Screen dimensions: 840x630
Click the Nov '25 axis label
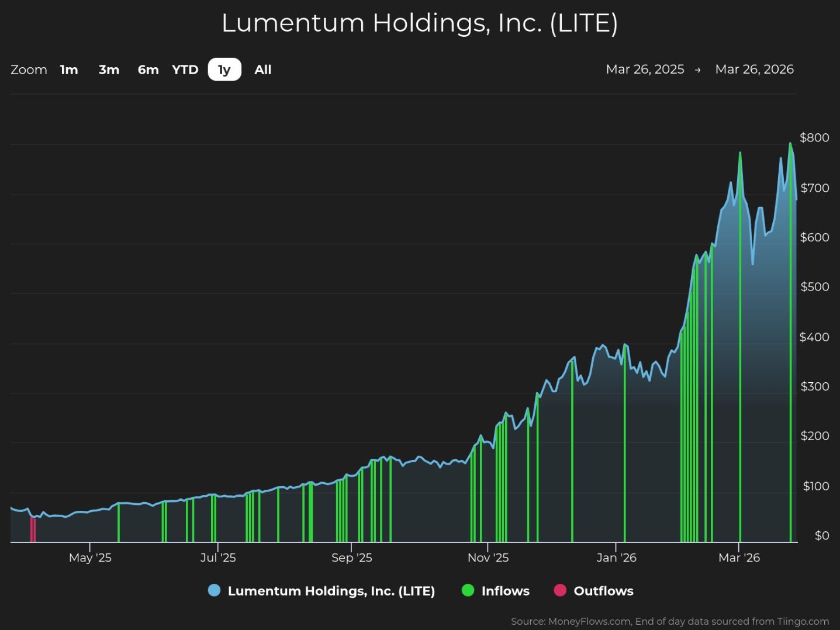click(x=488, y=558)
